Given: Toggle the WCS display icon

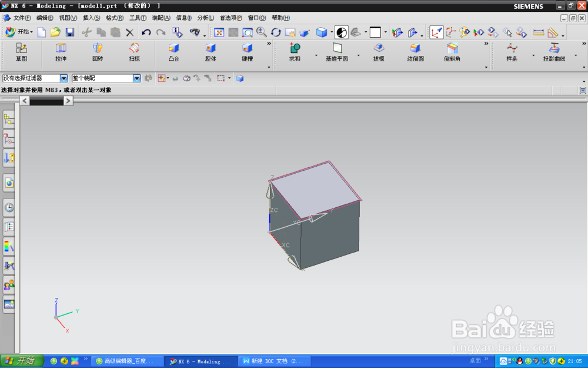Looking at the screenshot, I should 436,32.
